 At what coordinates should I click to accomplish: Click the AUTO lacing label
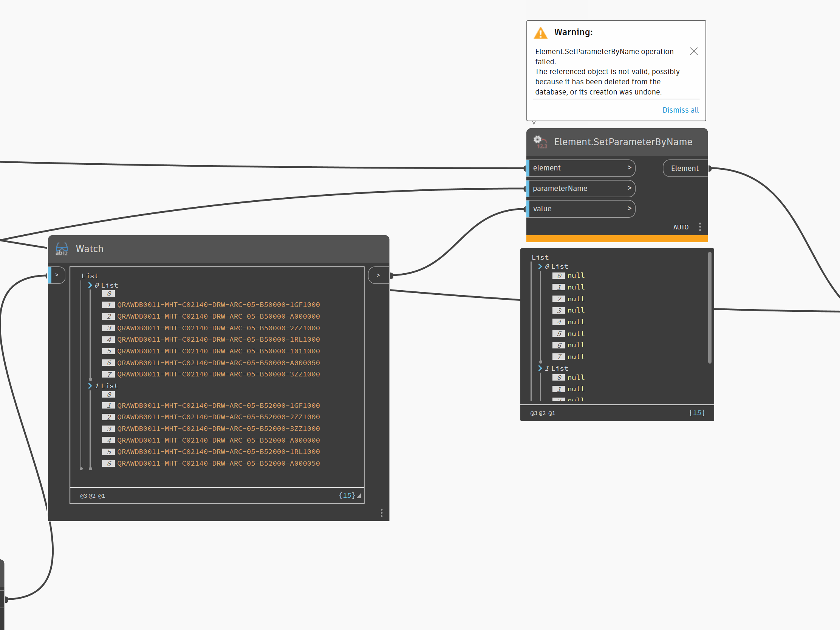680,228
